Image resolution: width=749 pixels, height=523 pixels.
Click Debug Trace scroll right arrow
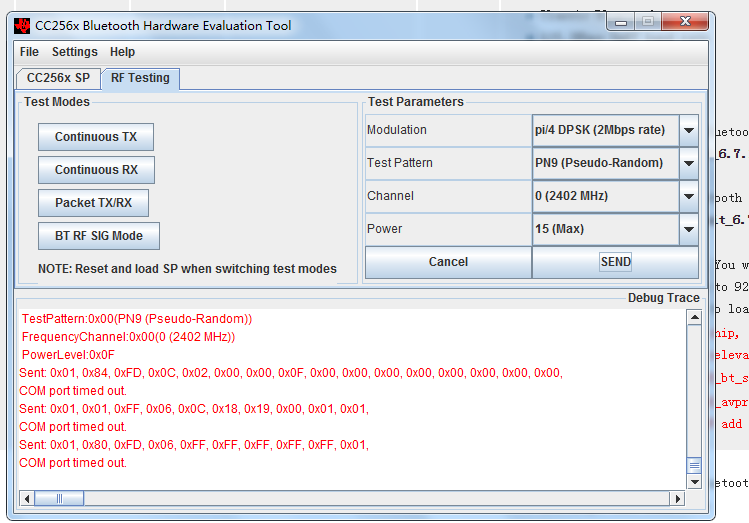tap(677, 499)
